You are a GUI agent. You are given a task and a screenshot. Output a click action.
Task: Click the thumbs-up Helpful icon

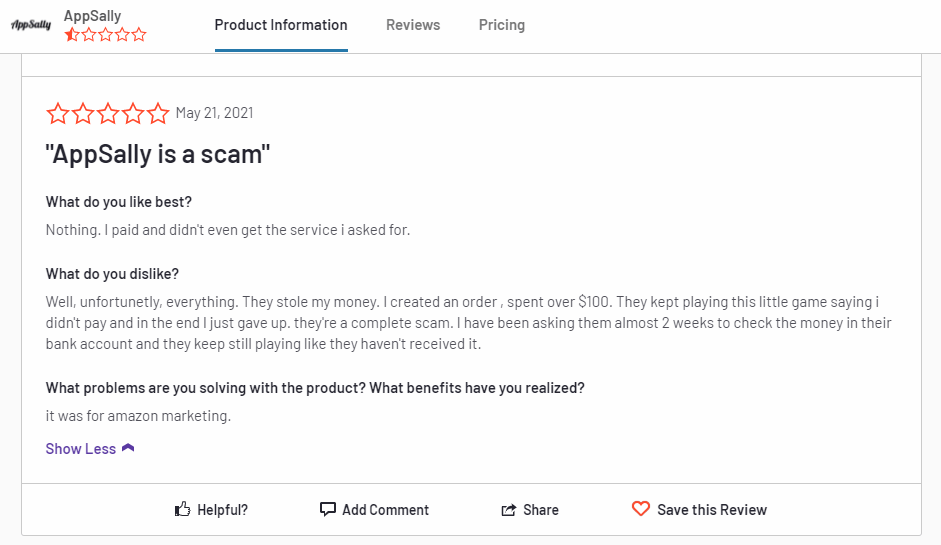(x=182, y=510)
